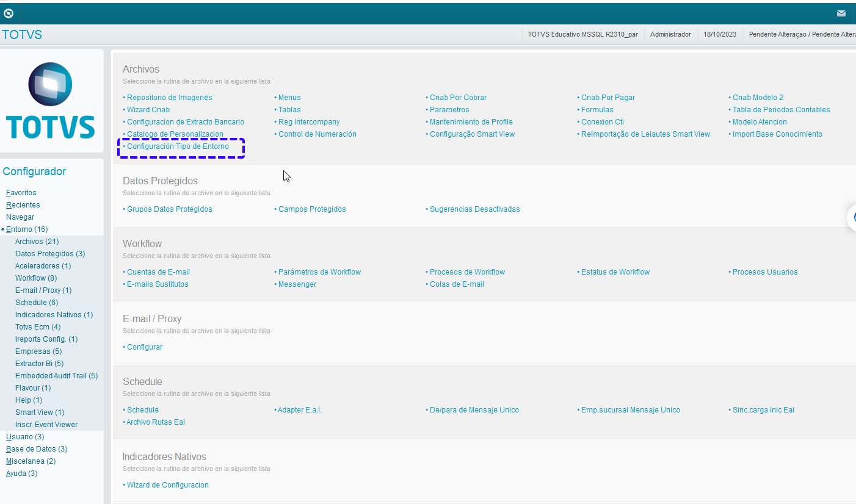Image resolution: width=856 pixels, height=504 pixels.
Task: Click the TOTVS circular icon in top bar
Action: point(9,13)
